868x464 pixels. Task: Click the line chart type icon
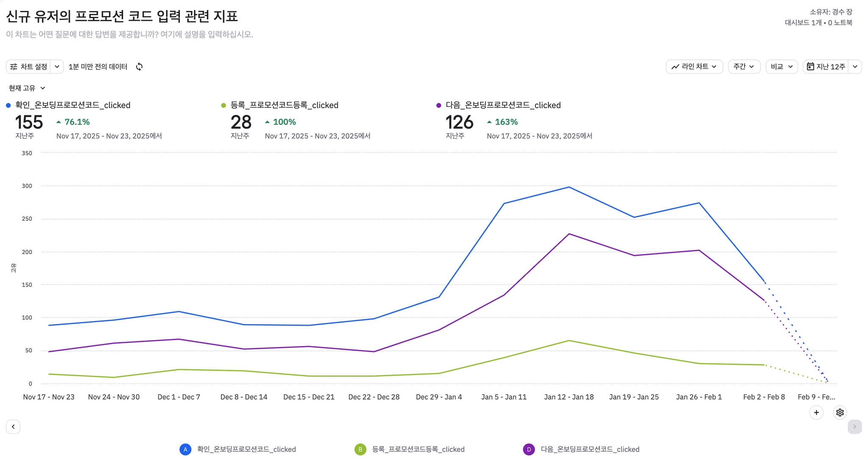click(675, 67)
